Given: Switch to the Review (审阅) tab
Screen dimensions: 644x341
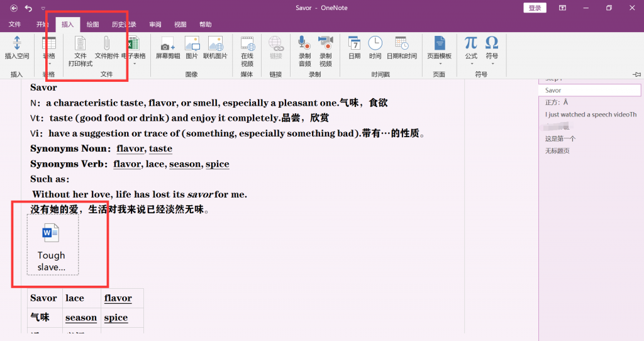Looking at the screenshot, I should pyautogui.click(x=155, y=25).
